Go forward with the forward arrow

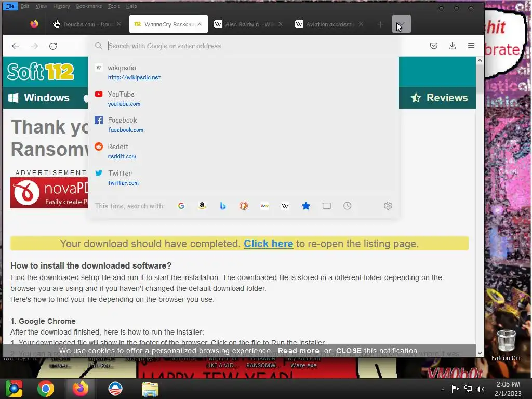[34, 46]
